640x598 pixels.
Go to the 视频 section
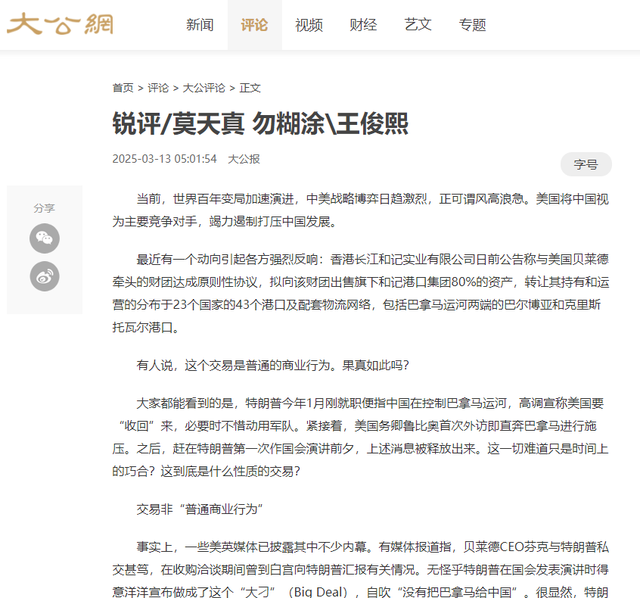point(309,25)
